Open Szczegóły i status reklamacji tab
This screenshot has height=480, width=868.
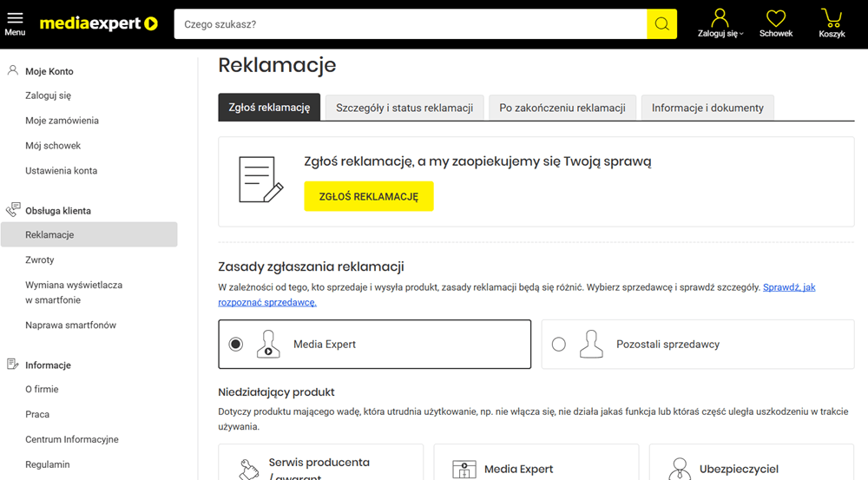coord(404,108)
